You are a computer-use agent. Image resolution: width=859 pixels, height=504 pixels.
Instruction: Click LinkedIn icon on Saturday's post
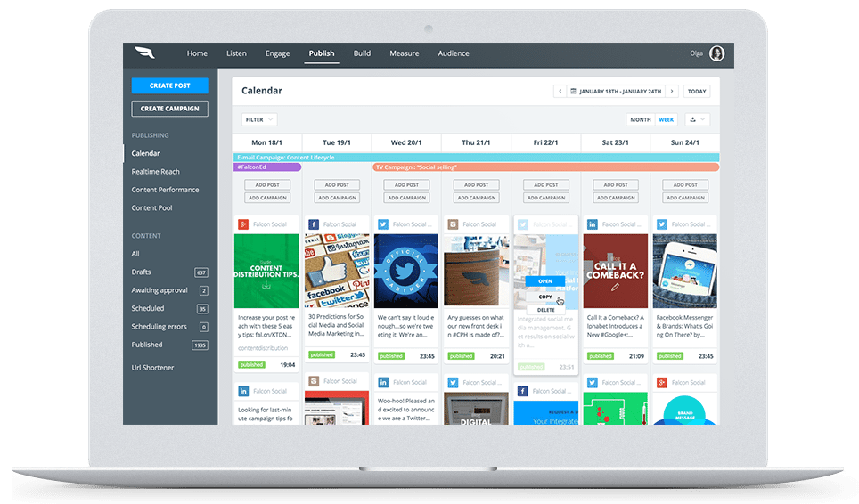(x=592, y=224)
